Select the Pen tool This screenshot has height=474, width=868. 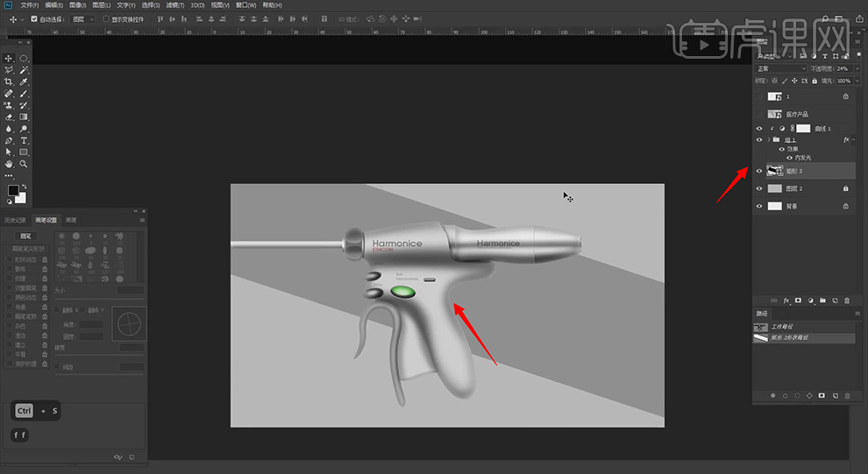[8, 140]
